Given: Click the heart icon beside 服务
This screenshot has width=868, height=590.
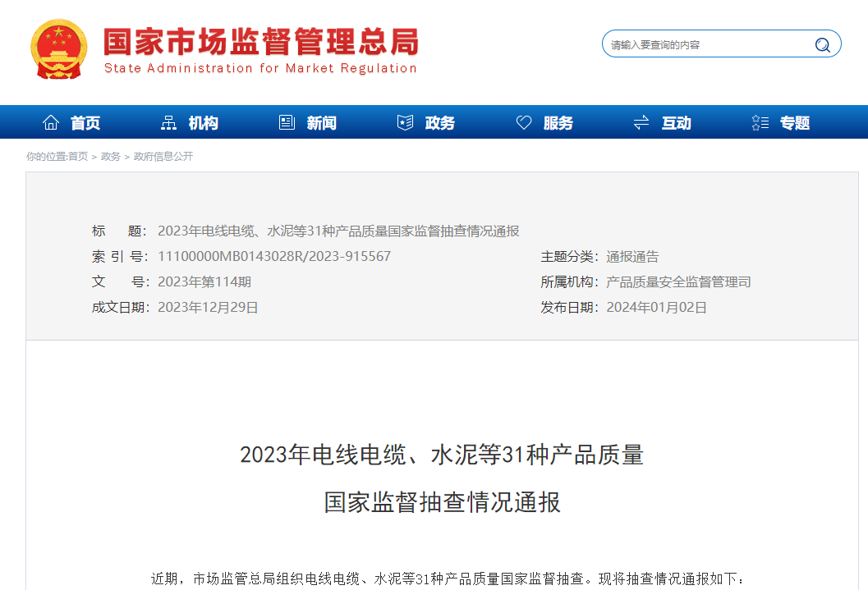Looking at the screenshot, I should point(524,121).
